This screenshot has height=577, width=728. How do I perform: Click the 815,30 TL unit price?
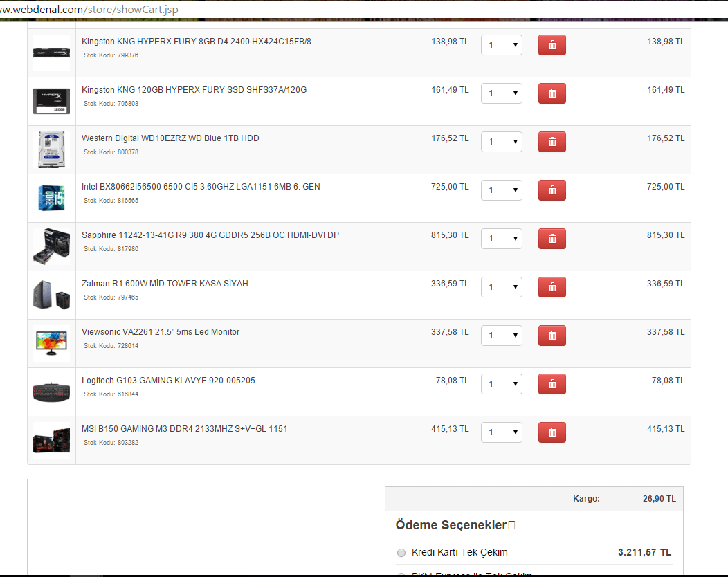pyautogui.click(x=450, y=235)
